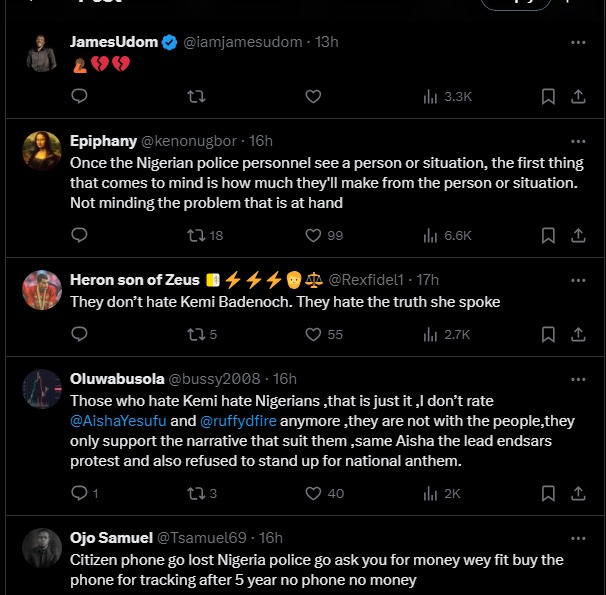Bookmark Epiphany's post
The image size is (606, 595).
tap(548, 235)
